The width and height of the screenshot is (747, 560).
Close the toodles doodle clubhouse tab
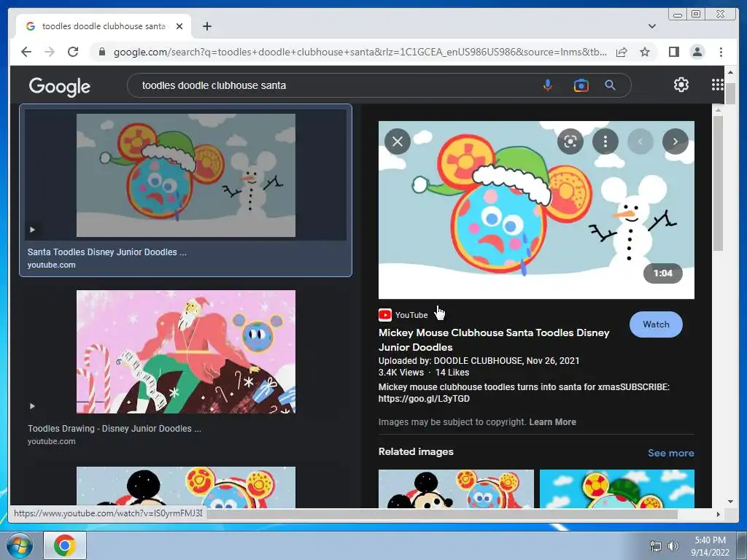pos(179,26)
